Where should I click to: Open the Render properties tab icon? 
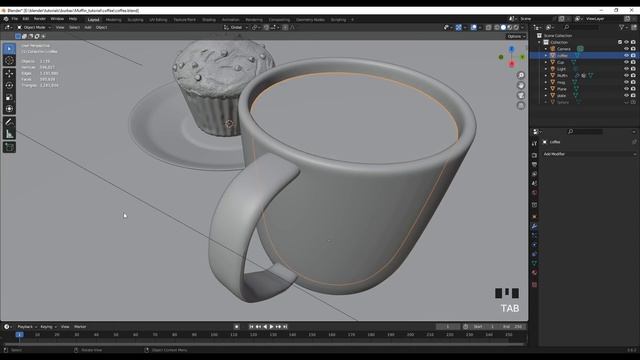click(534, 155)
